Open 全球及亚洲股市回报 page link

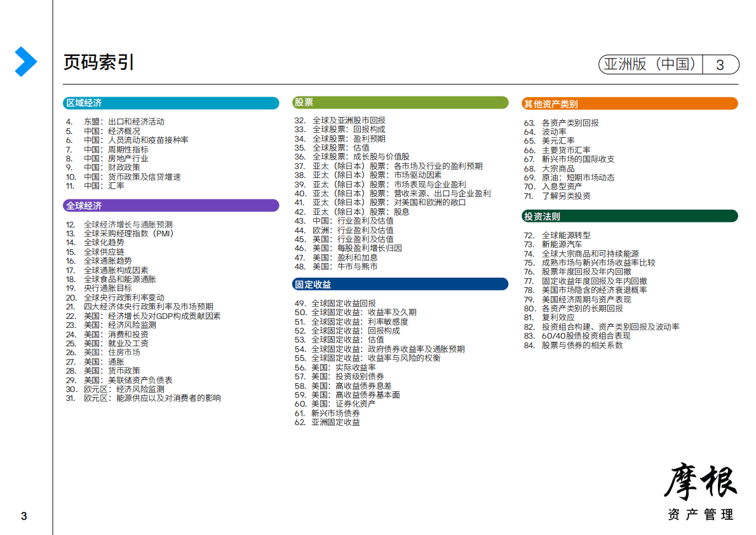(x=348, y=120)
